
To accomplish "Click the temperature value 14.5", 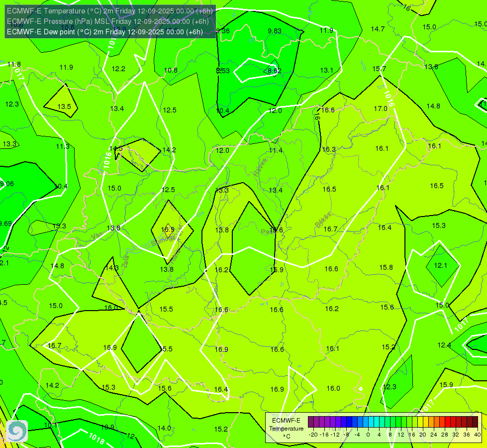I will point(116,149).
